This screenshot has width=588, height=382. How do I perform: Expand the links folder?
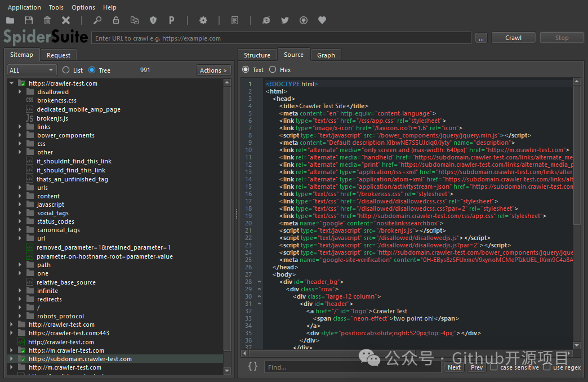click(20, 127)
